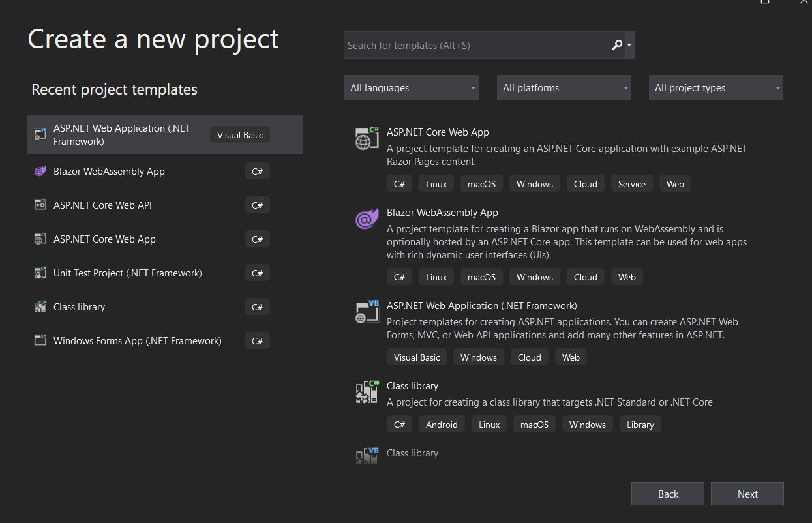Image resolution: width=812 pixels, height=523 pixels.
Task: Click the recent ASP.NET Web Application VB icon
Action: pos(40,134)
